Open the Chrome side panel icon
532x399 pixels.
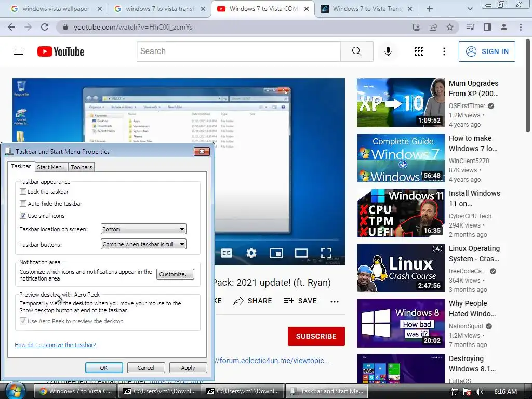[487, 27]
